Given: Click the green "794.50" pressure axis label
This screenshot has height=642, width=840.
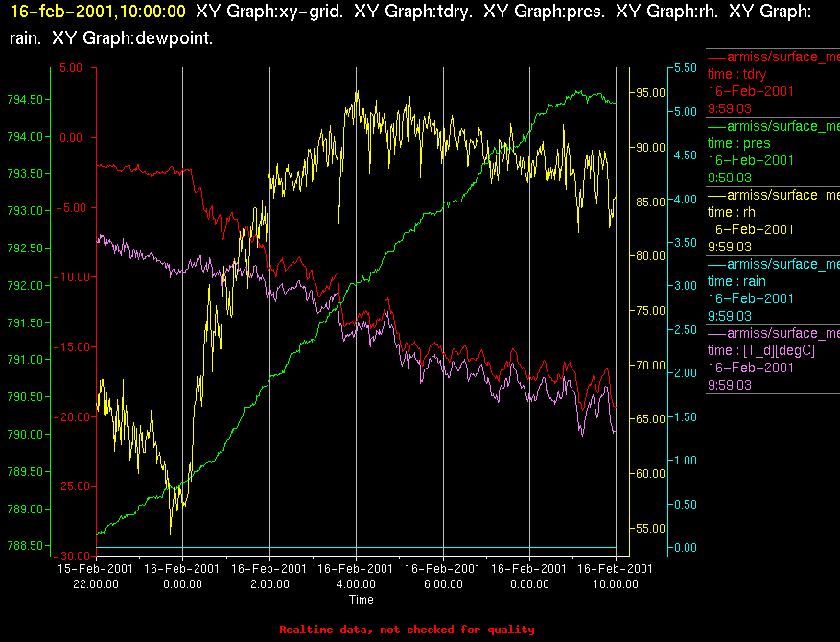Looking at the screenshot, I should [25, 100].
